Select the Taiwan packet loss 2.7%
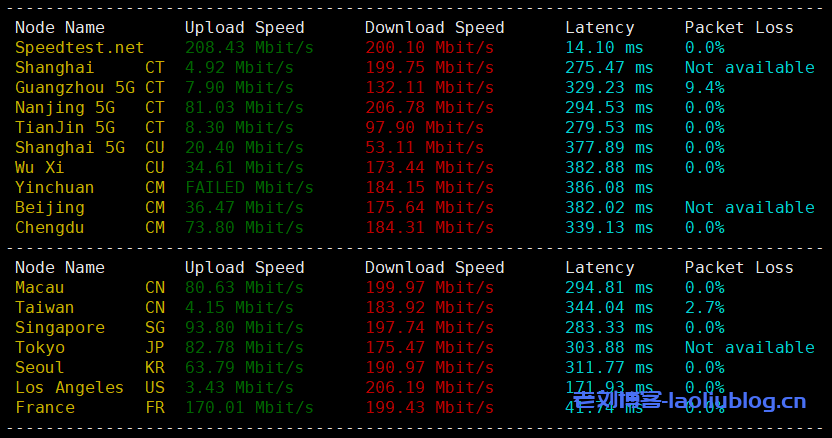Image resolution: width=832 pixels, height=438 pixels. coord(705,308)
